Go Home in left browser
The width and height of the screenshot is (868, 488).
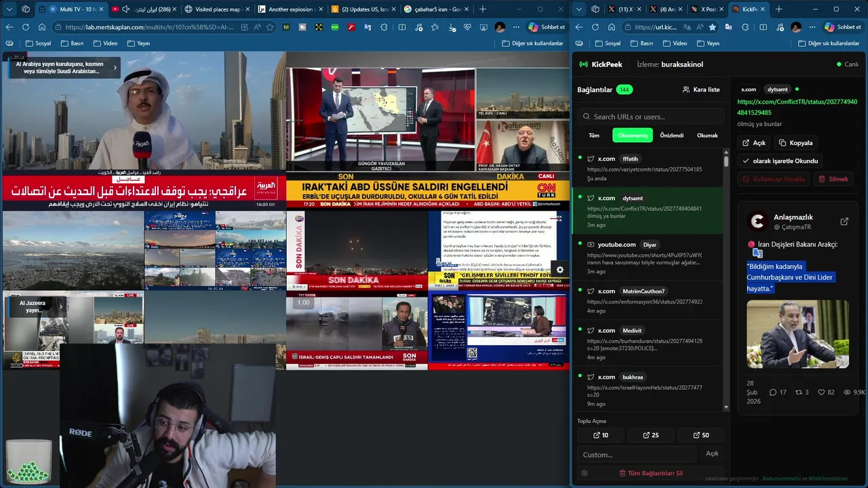(x=42, y=27)
